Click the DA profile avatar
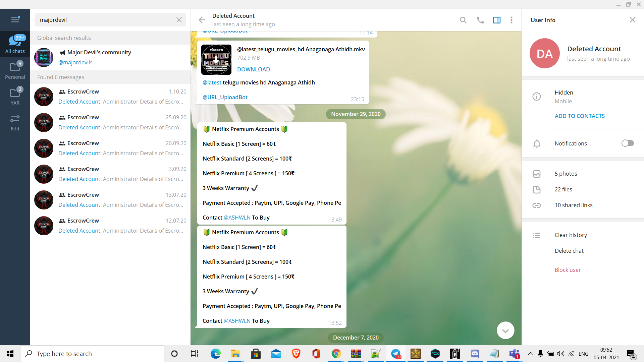The height and width of the screenshot is (362, 644). pos(544,53)
